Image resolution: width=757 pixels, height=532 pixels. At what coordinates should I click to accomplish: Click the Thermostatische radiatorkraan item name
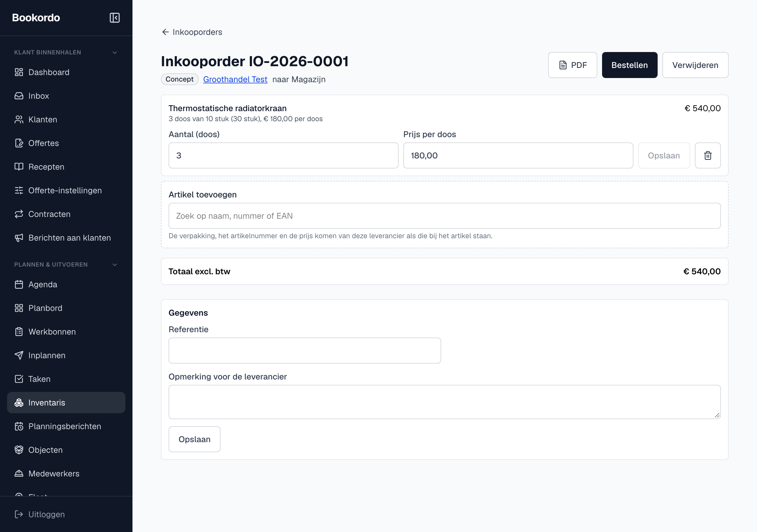(227, 108)
